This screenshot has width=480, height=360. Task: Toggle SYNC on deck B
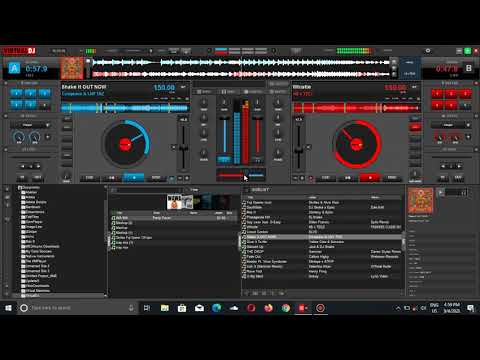coord(392,178)
